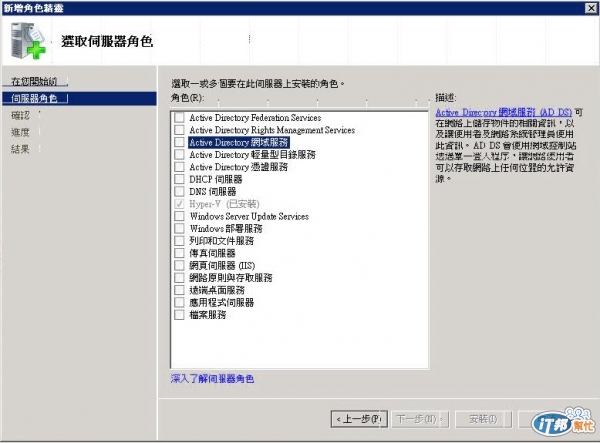This screenshot has height=443, width=600.
Task: Select the 傳真伺服器 label
Action: point(212,253)
